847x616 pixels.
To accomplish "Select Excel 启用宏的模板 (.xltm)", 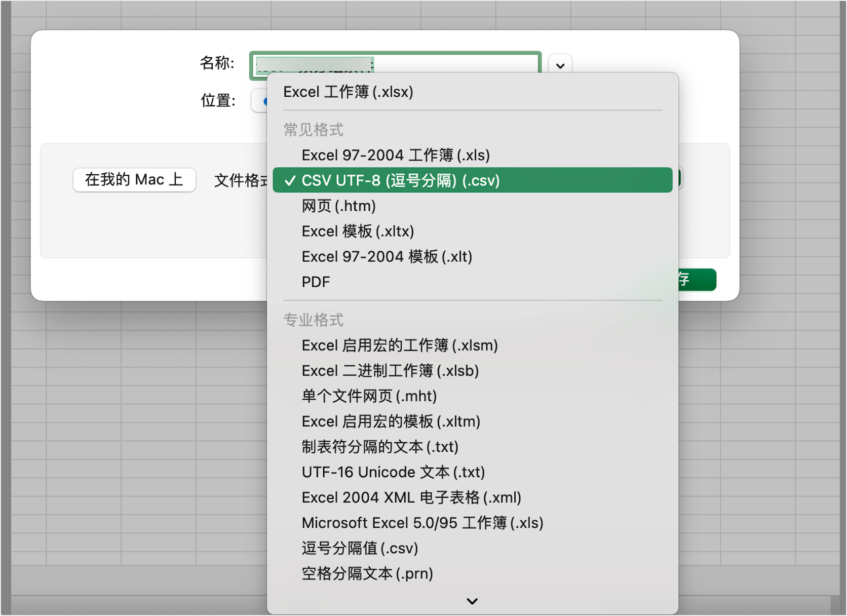I will click(x=391, y=421).
